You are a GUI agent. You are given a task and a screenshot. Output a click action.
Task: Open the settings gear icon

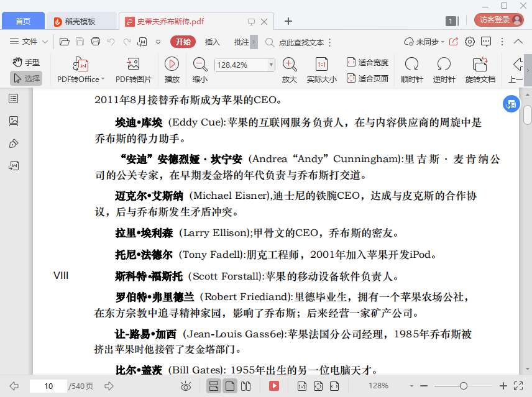470,42
